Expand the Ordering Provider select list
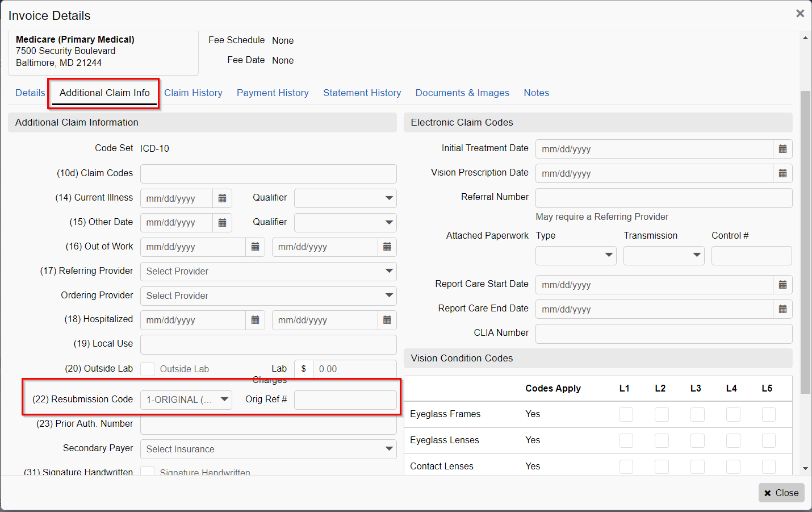The height and width of the screenshot is (512, 812). tap(268, 296)
